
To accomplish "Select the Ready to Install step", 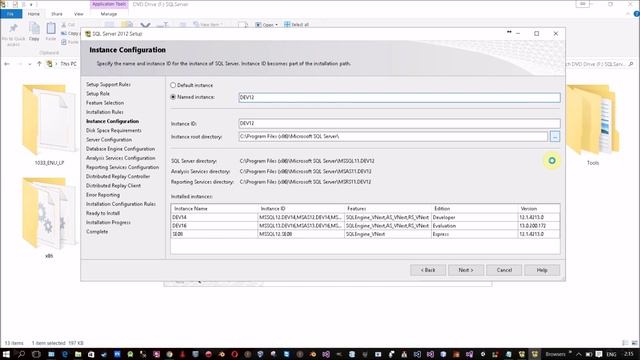I will (x=103, y=213).
